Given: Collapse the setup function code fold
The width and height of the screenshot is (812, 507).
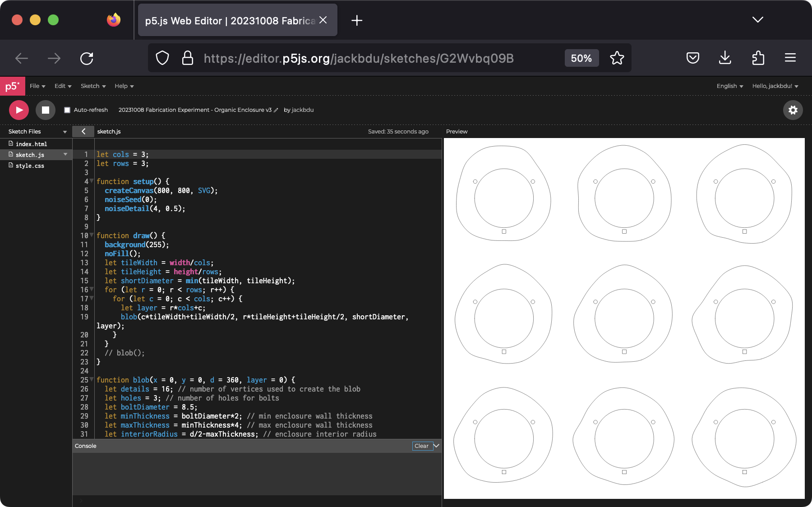Looking at the screenshot, I should (x=92, y=181).
